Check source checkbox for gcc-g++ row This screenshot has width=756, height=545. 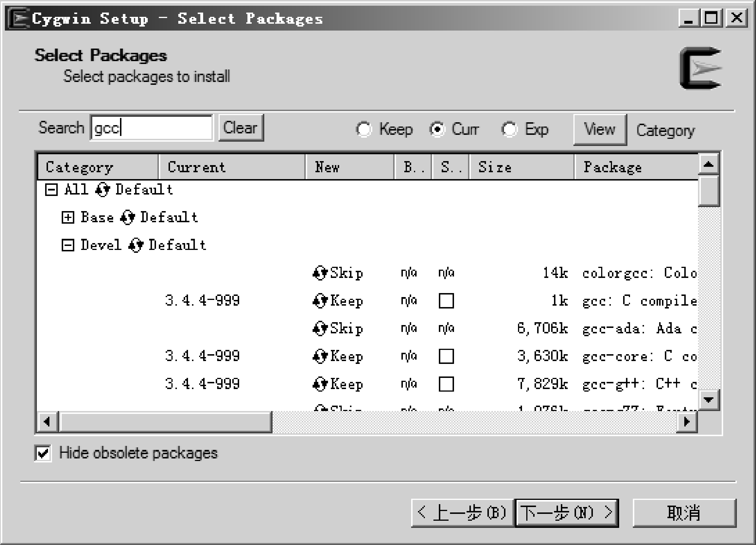[x=446, y=384]
